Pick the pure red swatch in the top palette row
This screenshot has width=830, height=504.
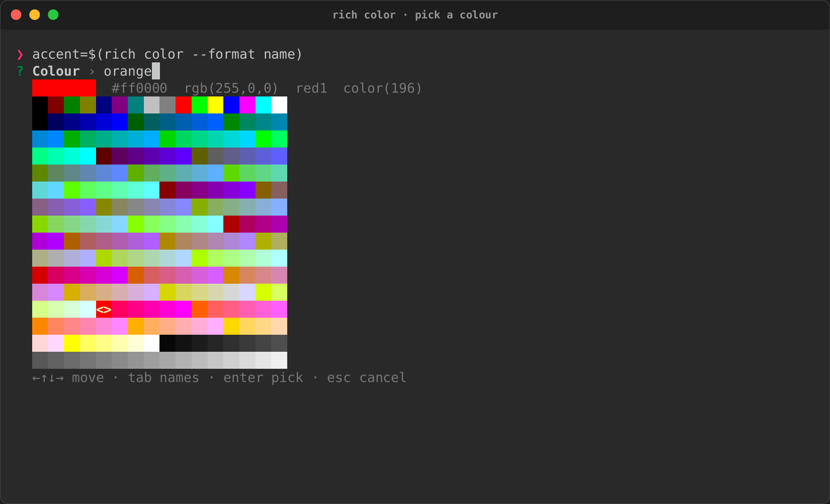(x=184, y=105)
